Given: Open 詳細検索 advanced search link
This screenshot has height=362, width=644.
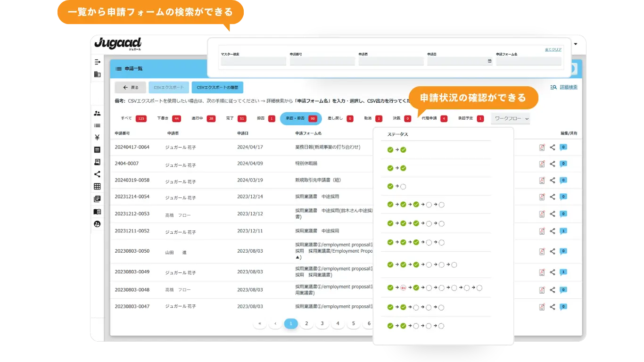Looking at the screenshot, I should 564,87.
